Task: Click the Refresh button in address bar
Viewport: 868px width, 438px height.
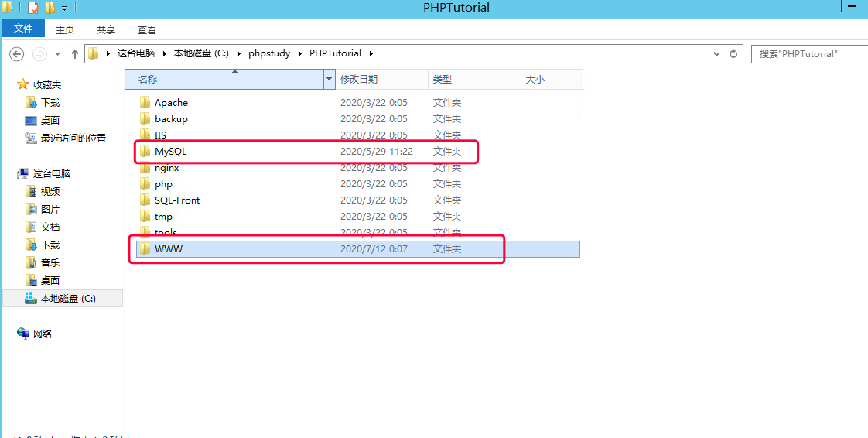Action: coord(734,54)
